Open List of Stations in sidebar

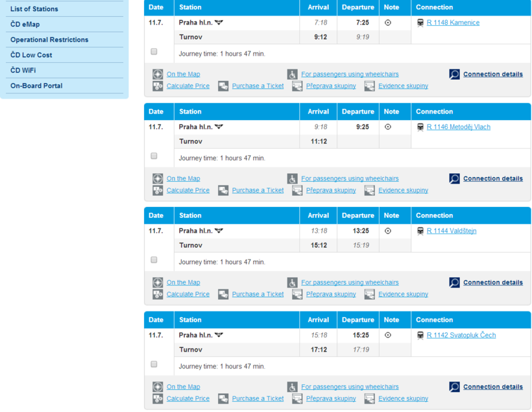pyautogui.click(x=34, y=9)
